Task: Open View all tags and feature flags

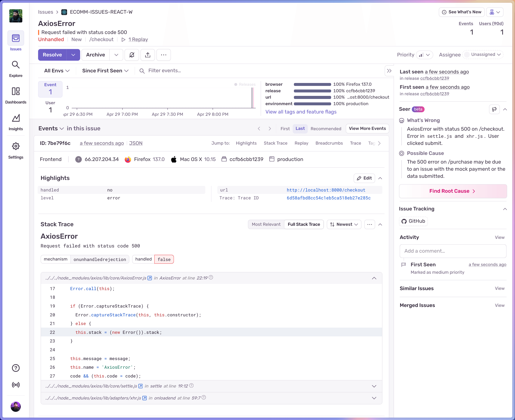Action: point(301,112)
